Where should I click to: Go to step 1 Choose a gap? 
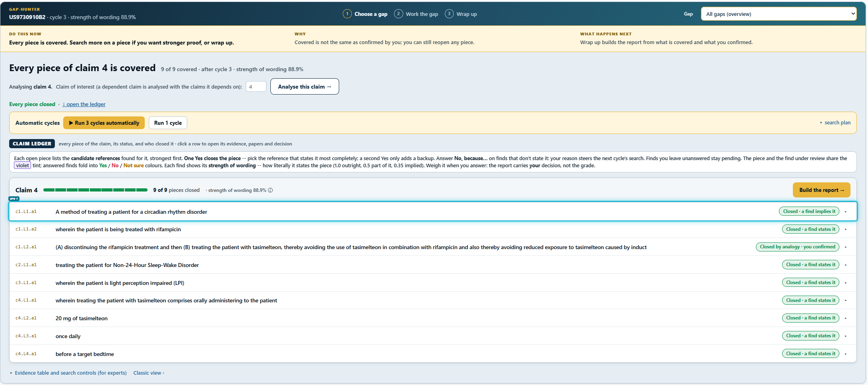tap(365, 14)
